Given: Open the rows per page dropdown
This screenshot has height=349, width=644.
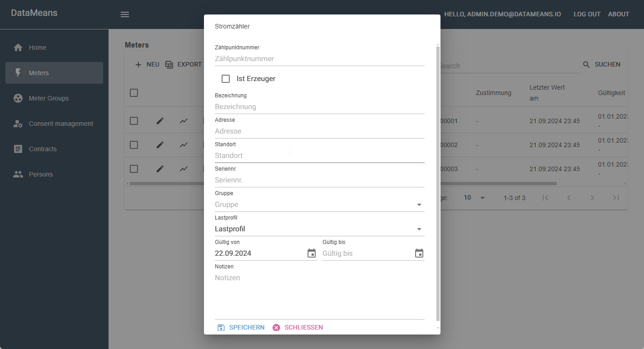Looking at the screenshot, I should (474, 198).
